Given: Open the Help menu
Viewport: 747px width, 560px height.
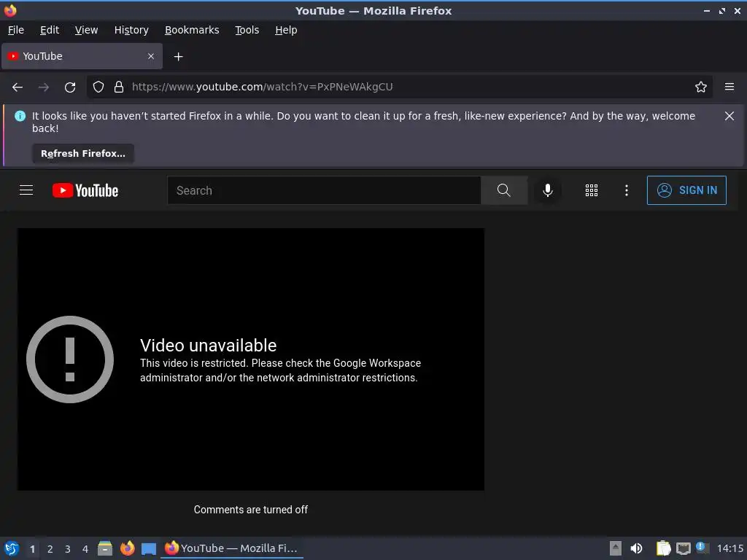Looking at the screenshot, I should coord(286,30).
